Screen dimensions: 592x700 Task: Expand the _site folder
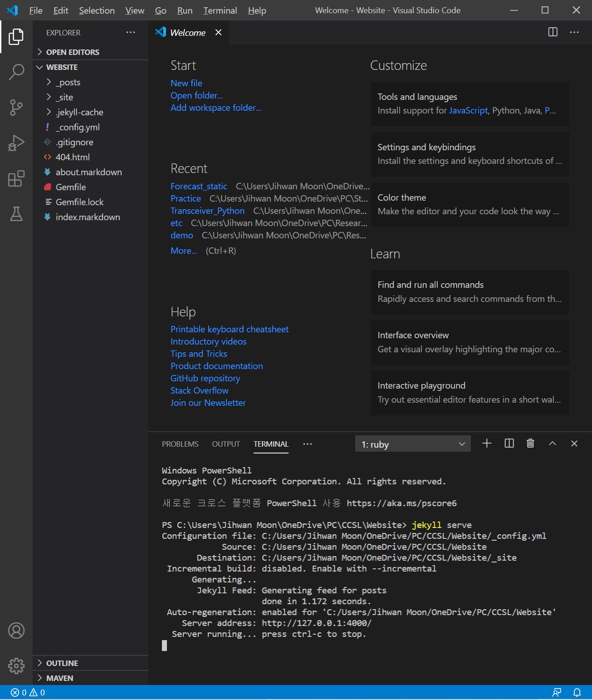point(91,97)
